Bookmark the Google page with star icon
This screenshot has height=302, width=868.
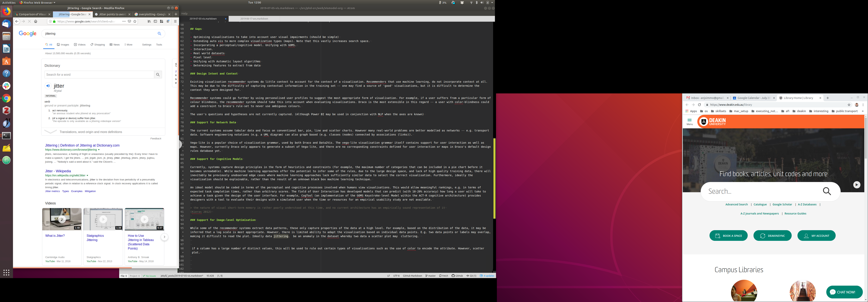click(x=135, y=21)
